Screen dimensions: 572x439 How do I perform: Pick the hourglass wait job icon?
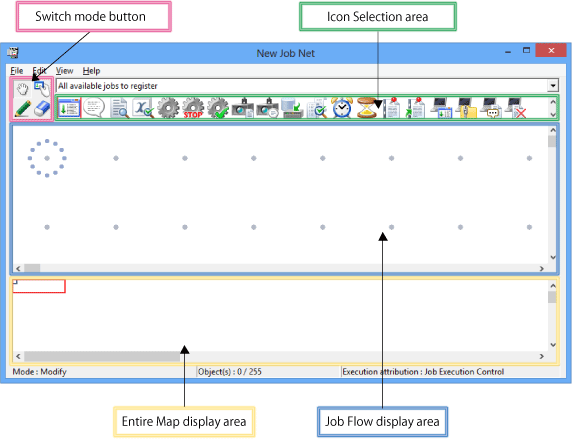(x=367, y=108)
